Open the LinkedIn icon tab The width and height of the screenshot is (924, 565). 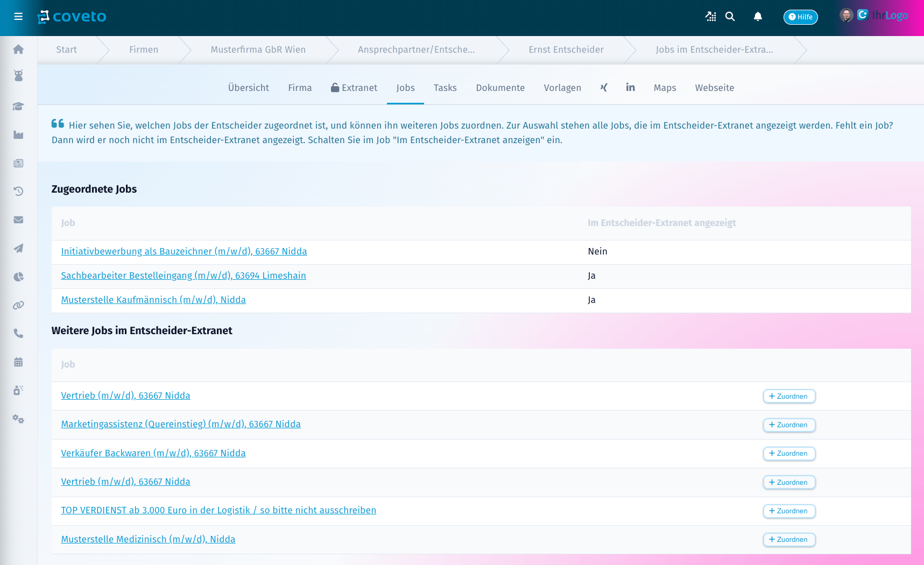pyautogui.click(x=630, y=87)
